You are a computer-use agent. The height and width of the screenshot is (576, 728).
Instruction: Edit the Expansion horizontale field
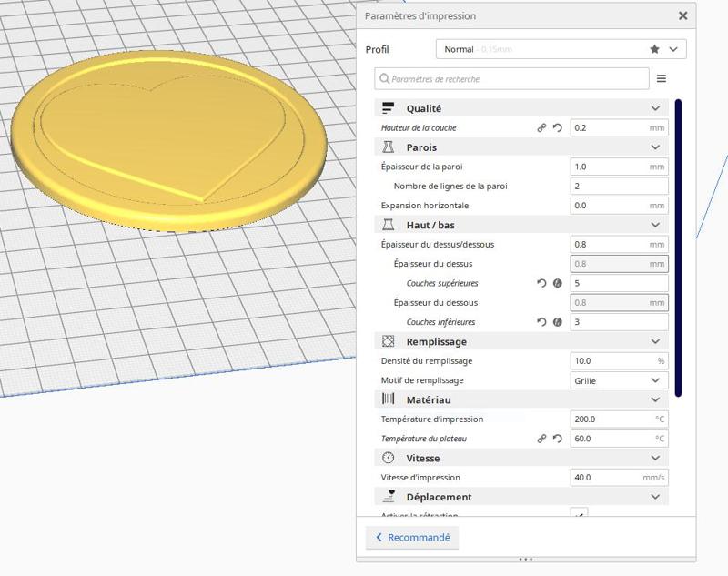click(x=619, y=206)
